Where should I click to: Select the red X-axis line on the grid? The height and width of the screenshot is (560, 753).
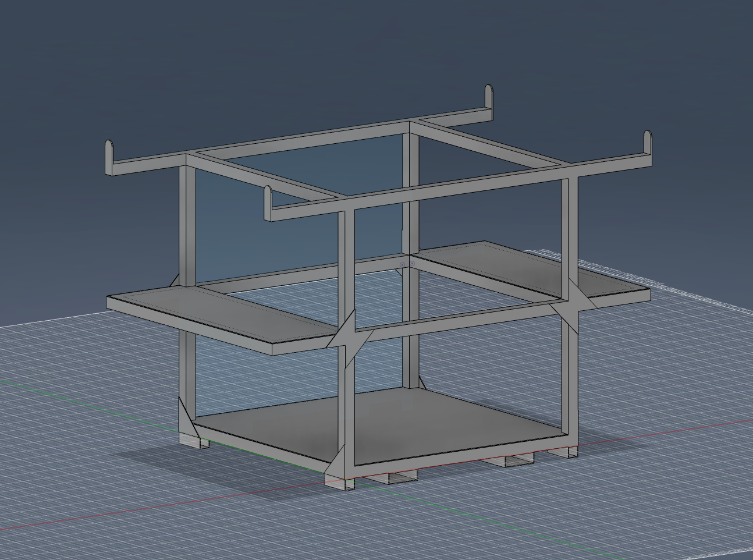pyautogui.click(x=175, y=512)
